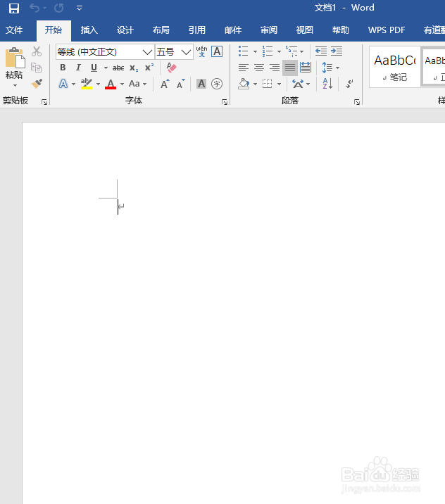Click the Line Spacing icon
This screenshot has height=504, width=445.
click(x=327, y=68)
